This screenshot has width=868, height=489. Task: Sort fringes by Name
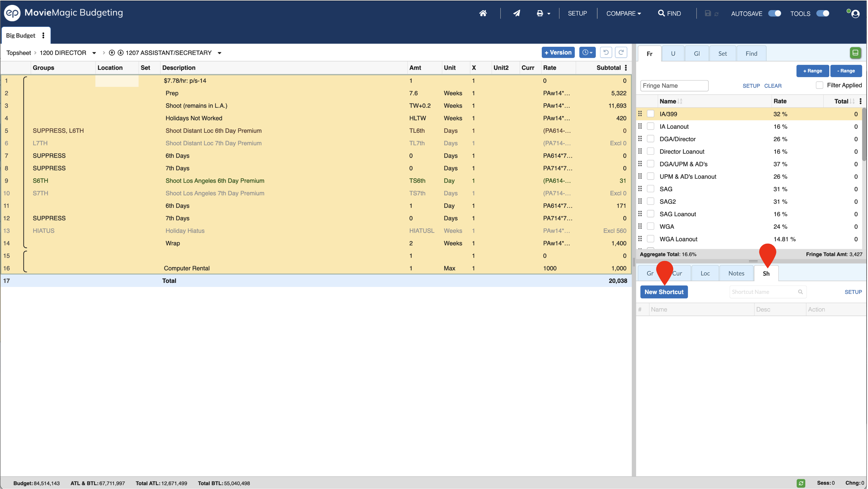click(x=680, y=101)
